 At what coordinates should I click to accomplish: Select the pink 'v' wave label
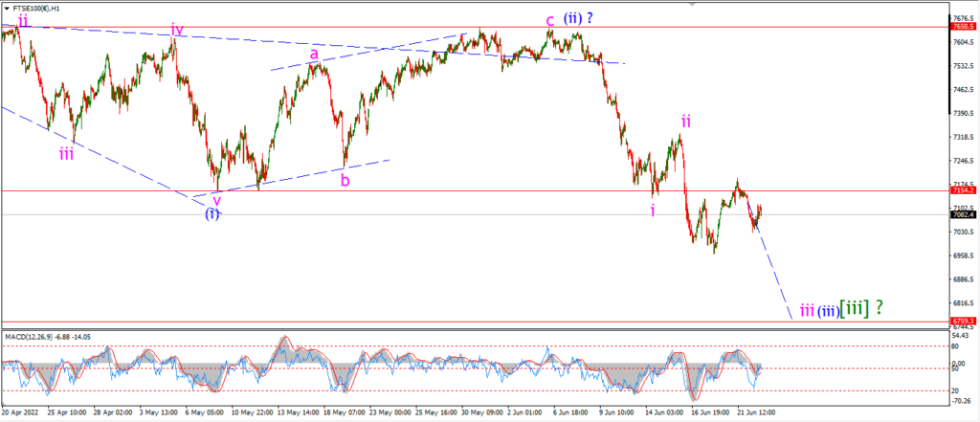tap(216, 201)
